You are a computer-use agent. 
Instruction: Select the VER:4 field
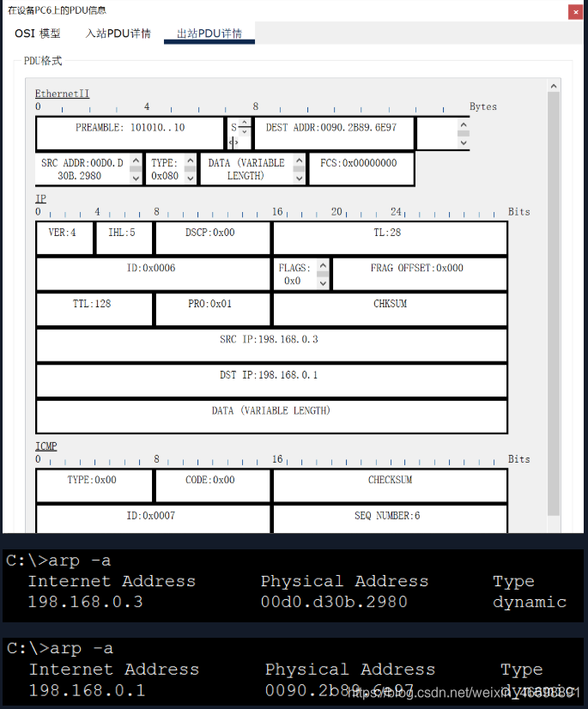(x=64, y=238)
